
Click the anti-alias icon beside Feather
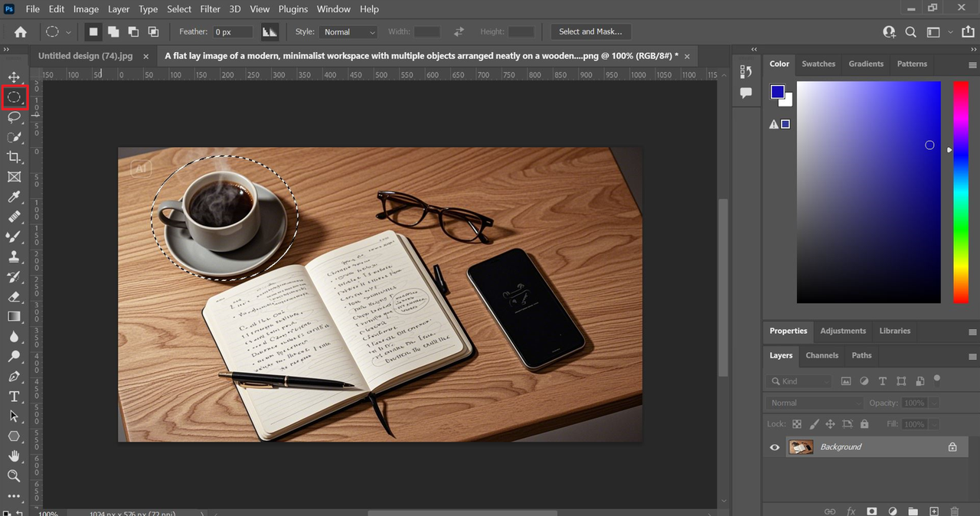[269, 31]
